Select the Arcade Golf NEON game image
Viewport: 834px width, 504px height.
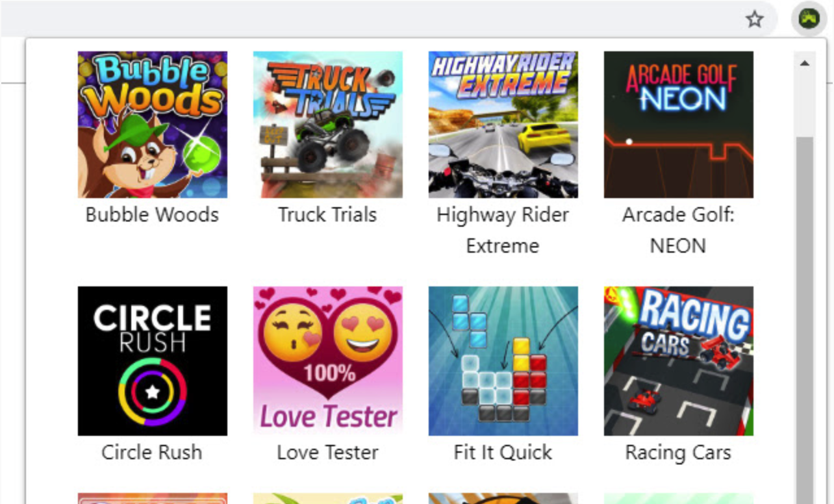pyautogui.click(x=679, y=125)
